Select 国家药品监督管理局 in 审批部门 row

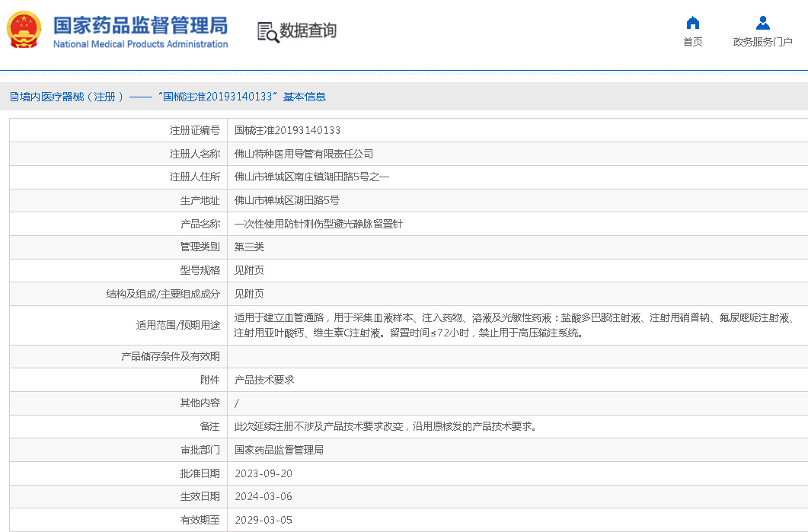pos(279,450)
